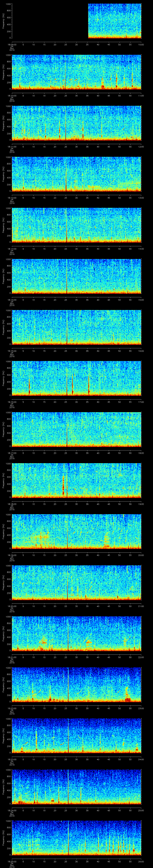Click the red burst near 8 seconds in the 18:16:00 panel

pyautogui.click(x=29, y=387)
